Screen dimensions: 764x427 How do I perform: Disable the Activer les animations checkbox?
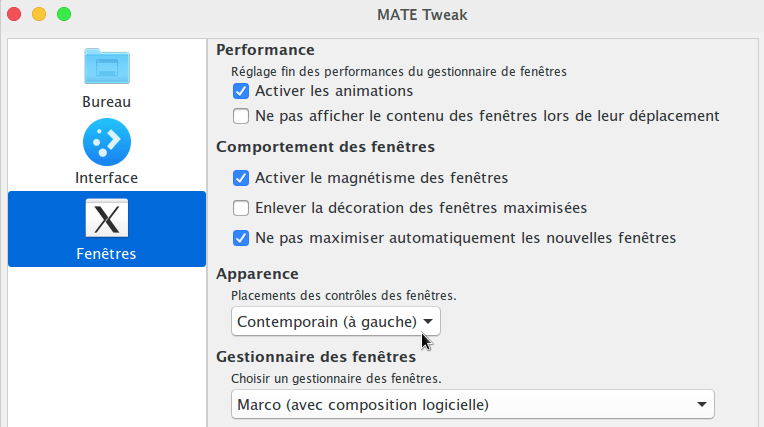(x=241, y=91)
